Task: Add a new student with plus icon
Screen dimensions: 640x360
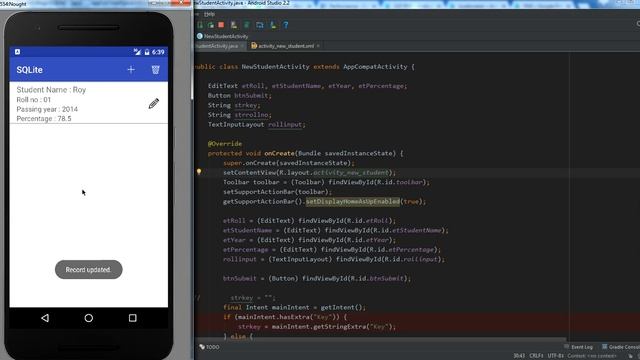Action: click(x=131, y=70)
